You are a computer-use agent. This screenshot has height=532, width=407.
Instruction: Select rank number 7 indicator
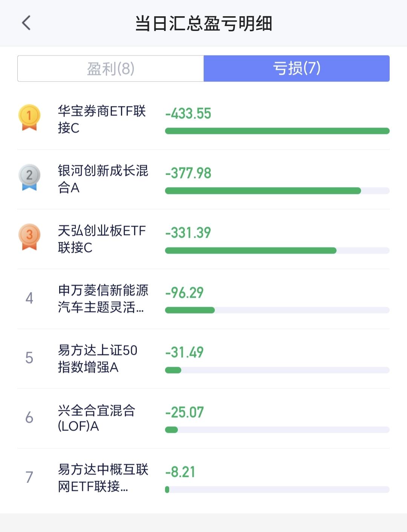click(x=29, y=477)
